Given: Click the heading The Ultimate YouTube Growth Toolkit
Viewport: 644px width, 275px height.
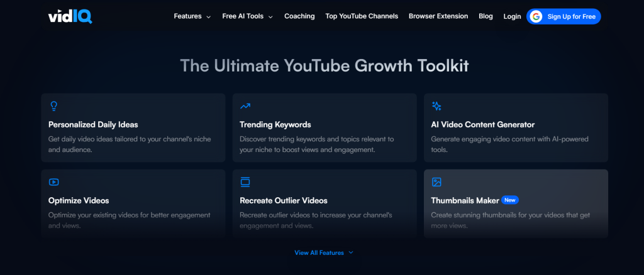Looking at the screenshot, I should 325,65.
